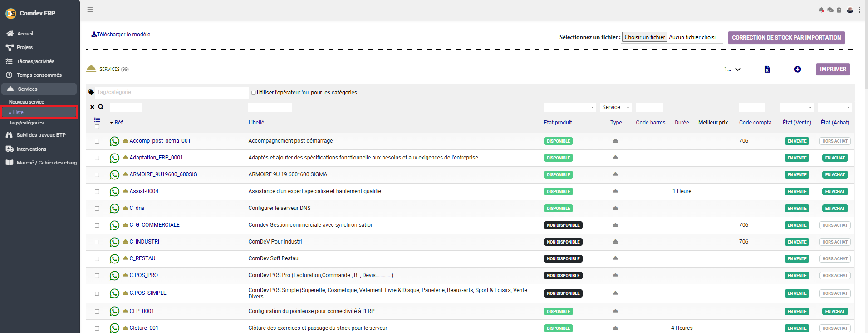Click WhatsApp icon for C_dns

point(114,209)
